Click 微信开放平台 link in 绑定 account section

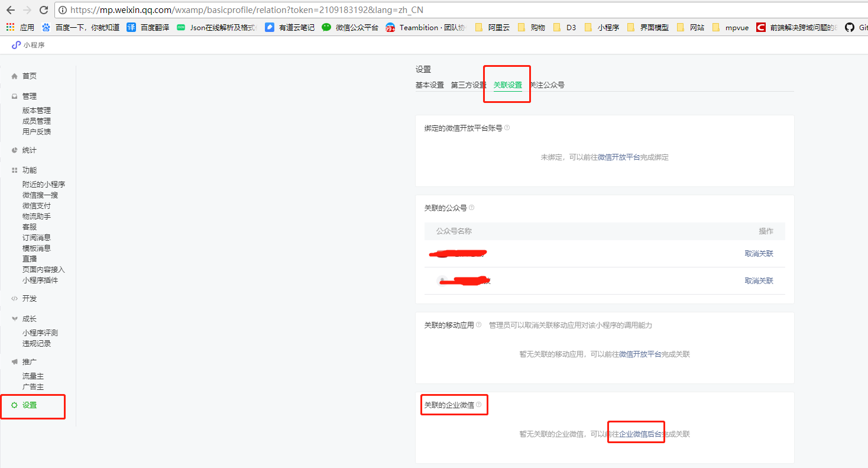(619, 157)
